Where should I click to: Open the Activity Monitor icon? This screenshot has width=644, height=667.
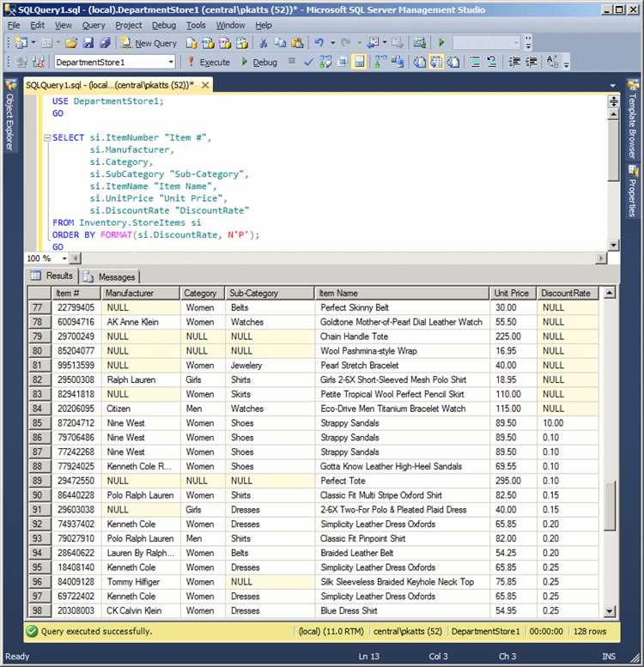coord(419,43)
